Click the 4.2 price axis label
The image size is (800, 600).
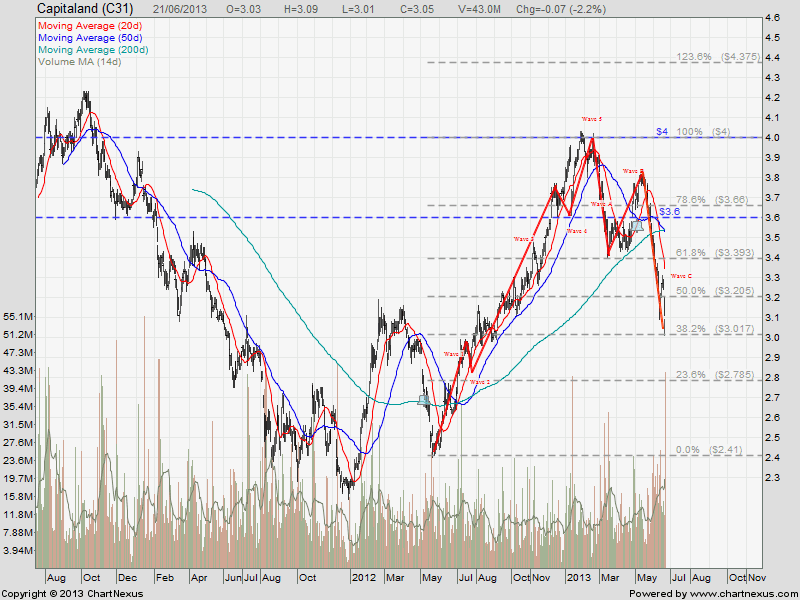[x=772, y=98]
